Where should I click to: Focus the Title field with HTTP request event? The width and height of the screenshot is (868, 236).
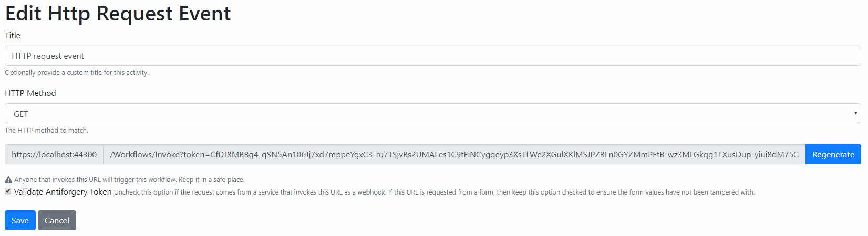(433, 56)
